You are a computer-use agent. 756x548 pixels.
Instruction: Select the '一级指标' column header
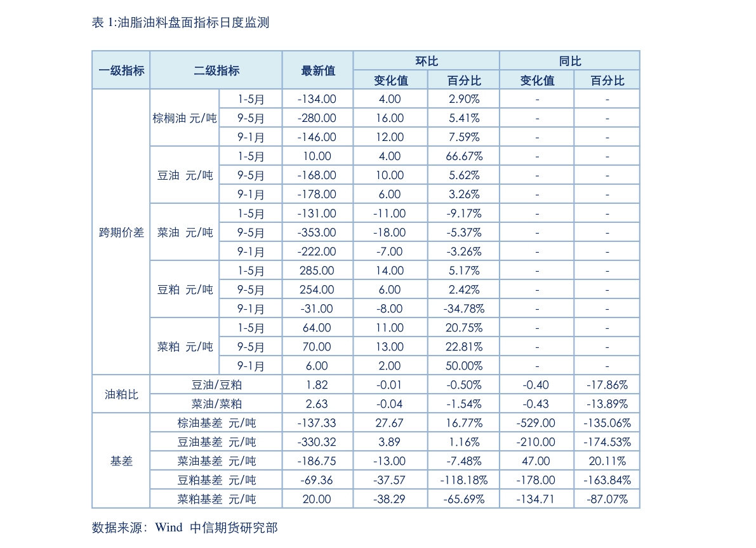tap(121, 70)
